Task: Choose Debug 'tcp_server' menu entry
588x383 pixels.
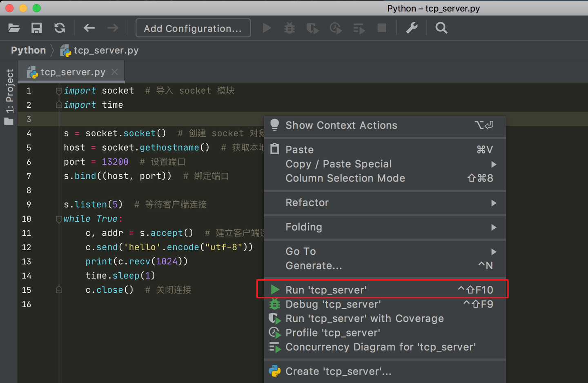Action: click(333, 304)
